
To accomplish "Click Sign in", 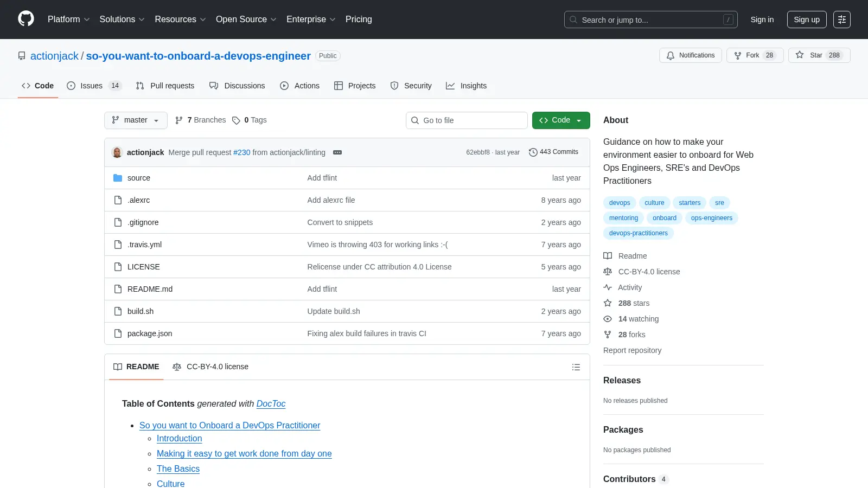I will pos(762,20).
